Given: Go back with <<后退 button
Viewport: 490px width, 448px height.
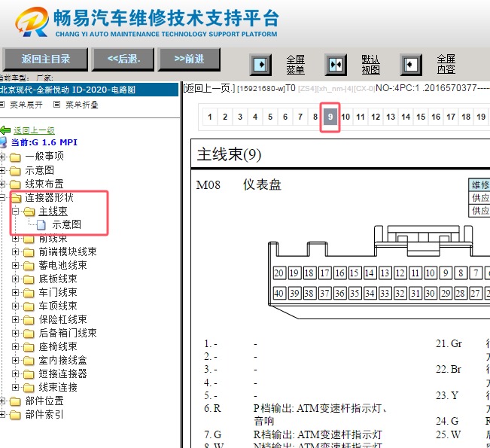Looking at the screenshot, I should point(123,59).
